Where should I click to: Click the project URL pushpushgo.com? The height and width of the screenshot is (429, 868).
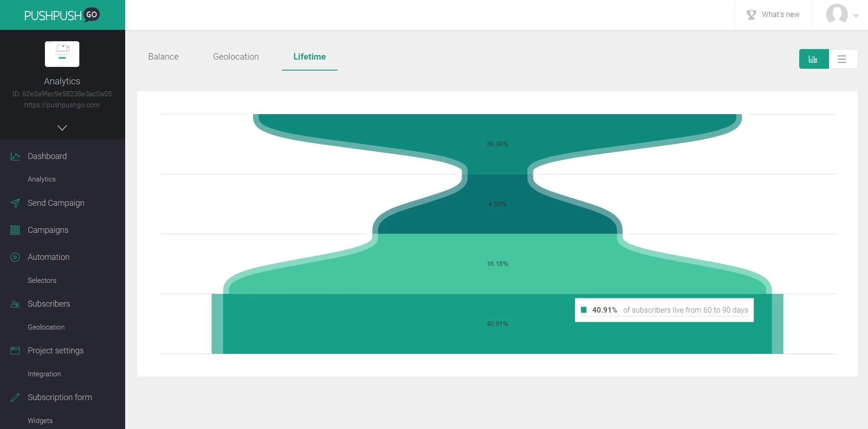[x=62, y=105]
